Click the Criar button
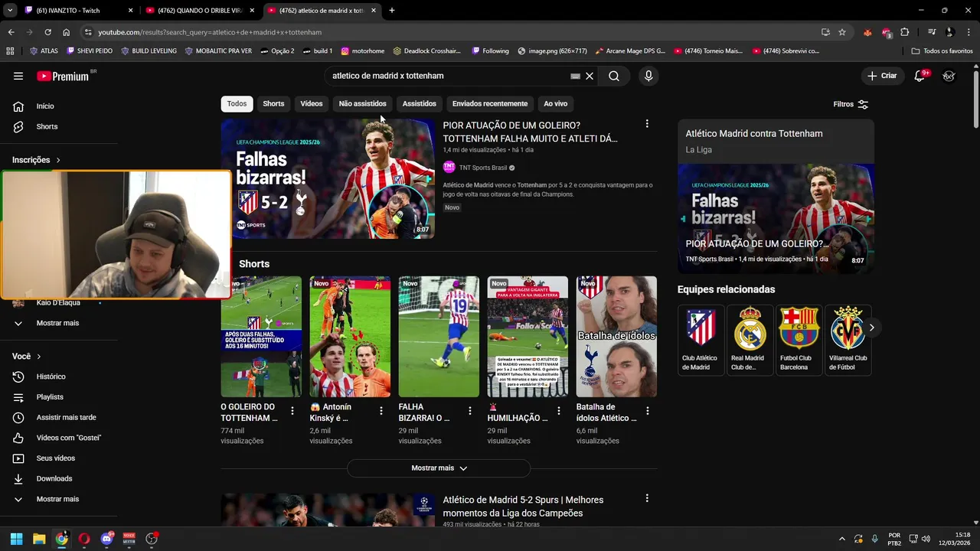Viewport: 980px width, 551px height. click(x=882, y=76)
